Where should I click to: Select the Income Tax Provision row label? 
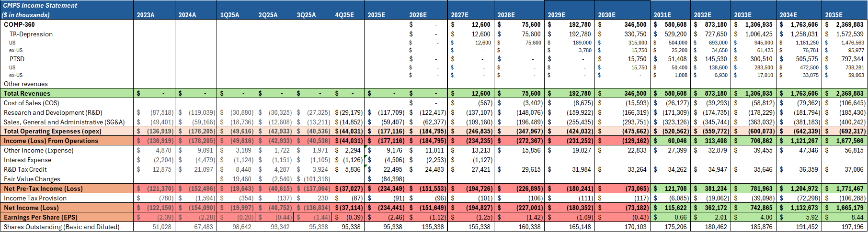tap(35, 198)
